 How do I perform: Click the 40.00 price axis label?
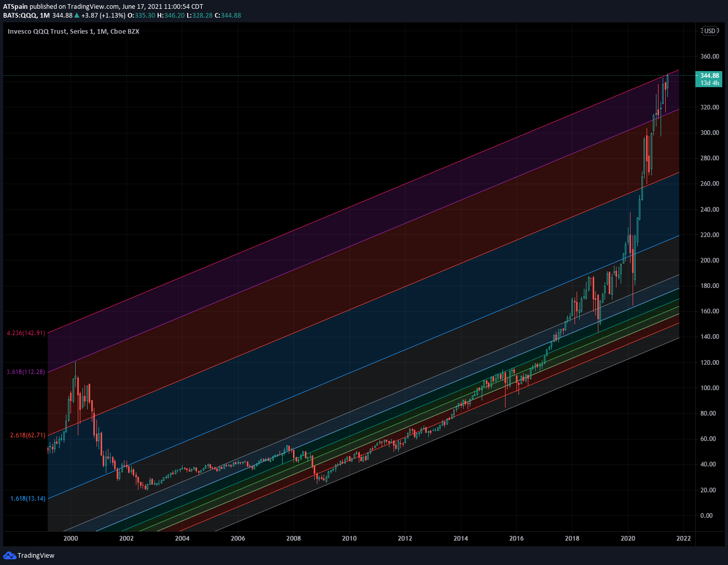[x=709, y=464]
